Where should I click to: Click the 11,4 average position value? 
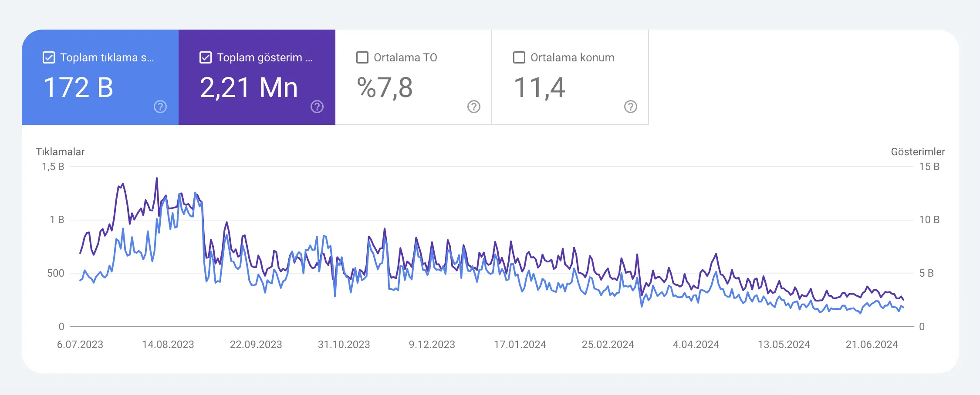point(539,87)
